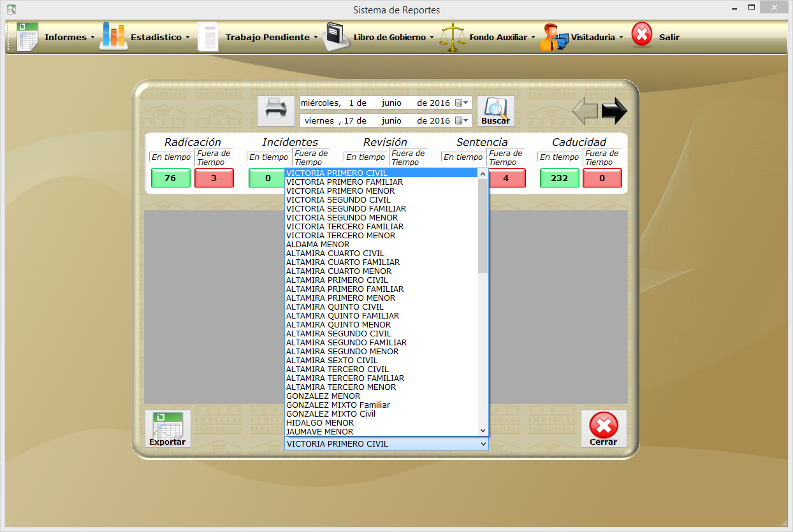
Task: Click the Trabajo Pendiente document icon
Action: coord(208,37)
